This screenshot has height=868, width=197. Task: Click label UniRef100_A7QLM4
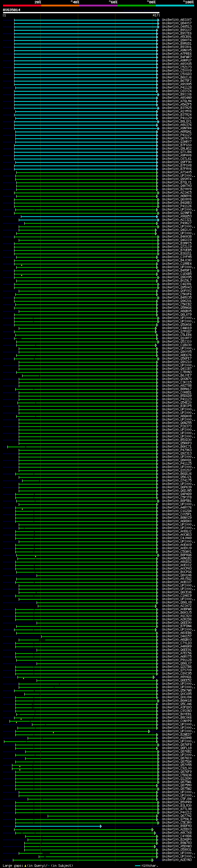point(177,101)
